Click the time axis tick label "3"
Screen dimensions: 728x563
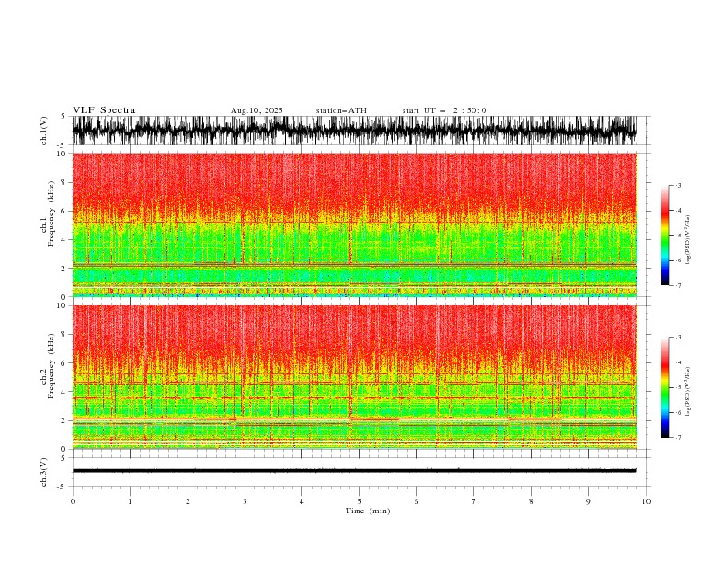pyautogui.click(x=245, y=501)
